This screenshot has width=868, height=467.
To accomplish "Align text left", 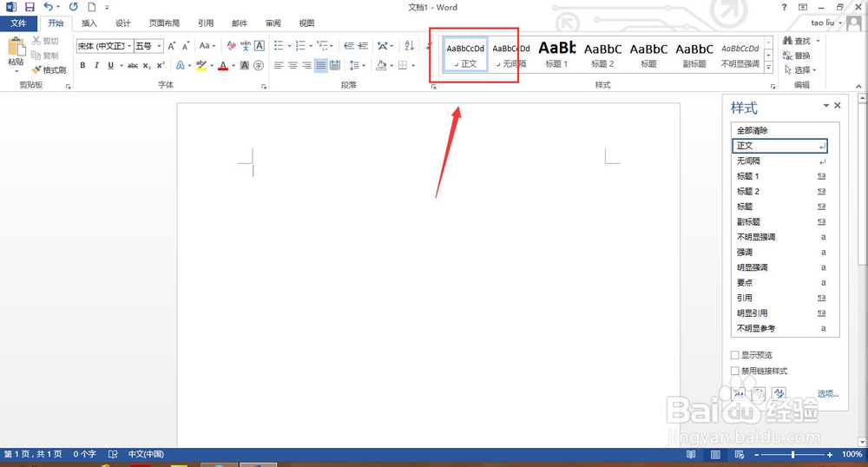I will 279,65.
